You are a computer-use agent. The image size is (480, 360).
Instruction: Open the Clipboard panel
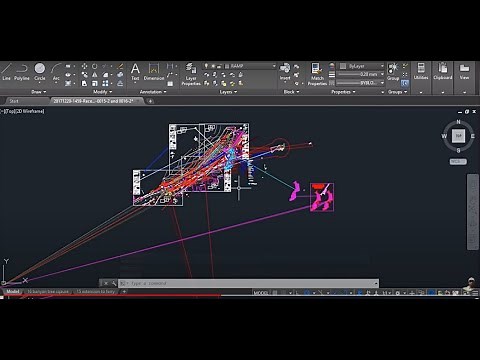pos(443,72)
